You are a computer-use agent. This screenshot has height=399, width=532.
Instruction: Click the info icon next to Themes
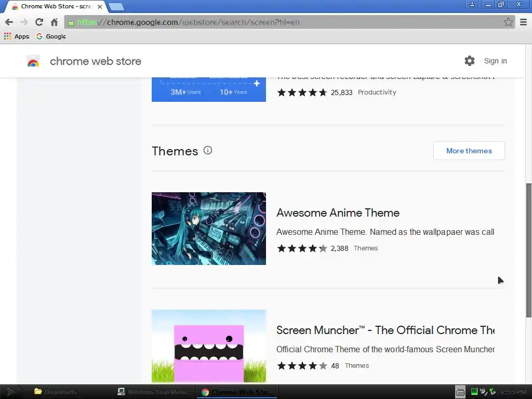208,150
